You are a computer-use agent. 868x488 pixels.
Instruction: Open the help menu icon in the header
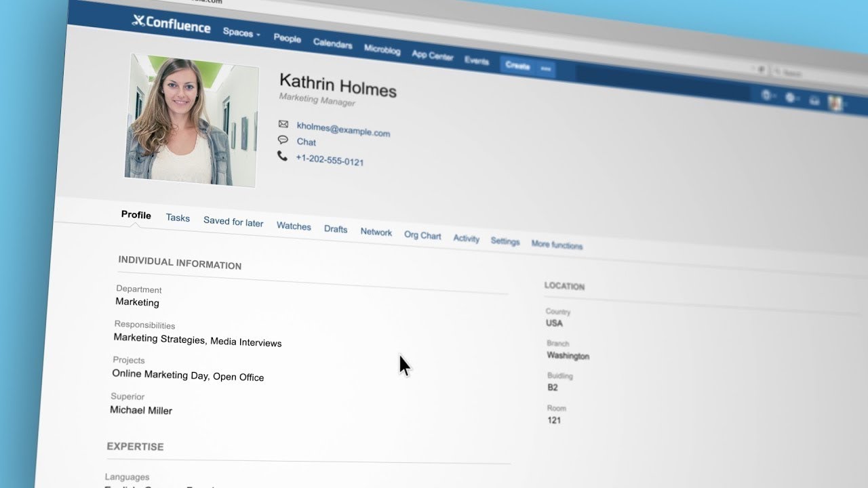[x=767, y=96]
